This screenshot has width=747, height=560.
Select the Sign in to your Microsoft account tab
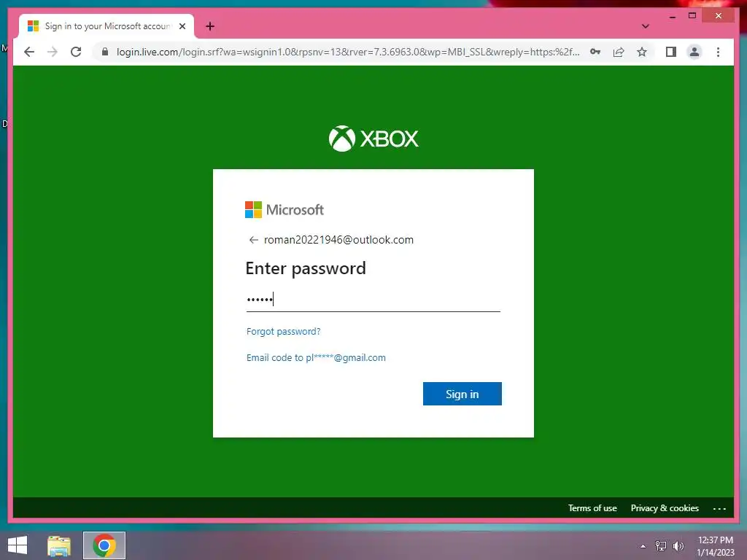tap(106, 26)
